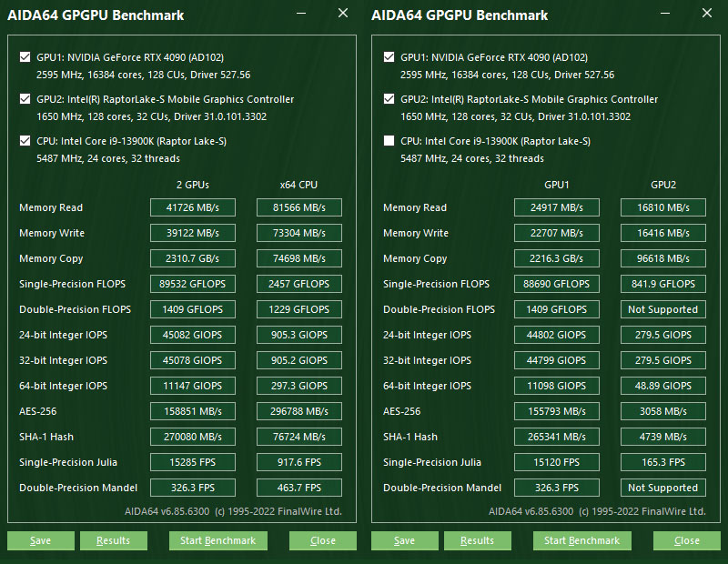Select the 16416 MB/s Memory Write value
The height and width of the screenshot is (564, 728).
click(x=663, y=233)
